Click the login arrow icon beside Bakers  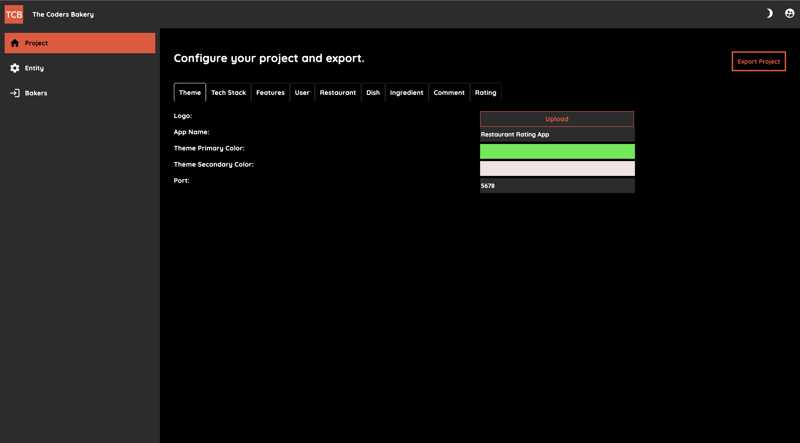coord(15,93)
